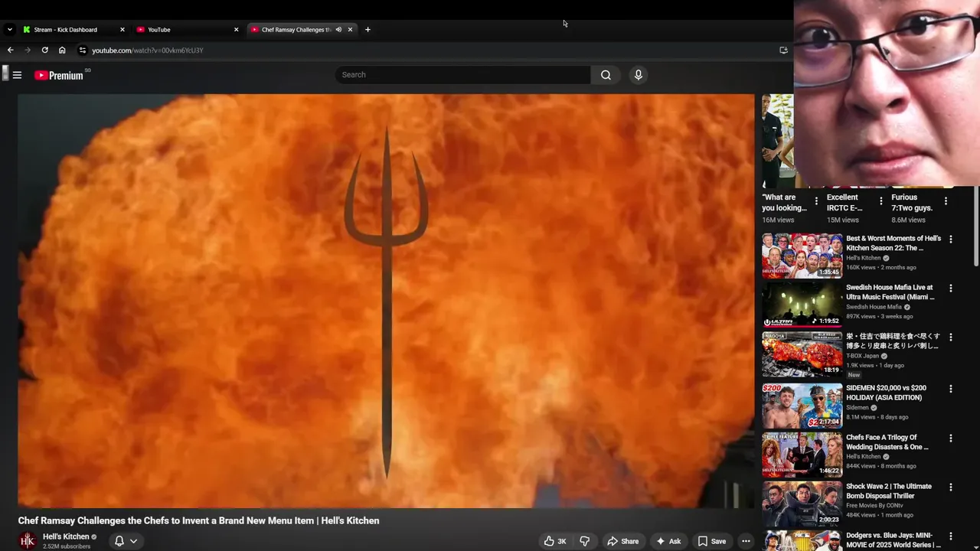This screenshot has width=980, height=551.
Task: Open browser home page icon
Action: pyautogui.click(x=62, y=50)
